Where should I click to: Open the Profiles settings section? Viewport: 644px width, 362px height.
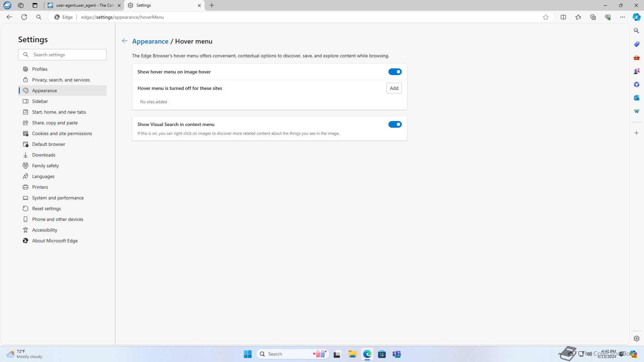62,69
